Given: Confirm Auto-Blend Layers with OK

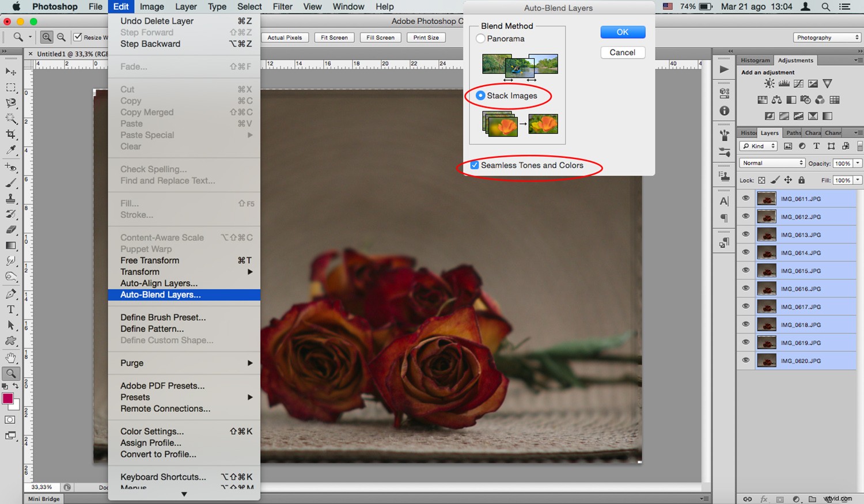Looking at the screenshot, I should pos(623,32).
